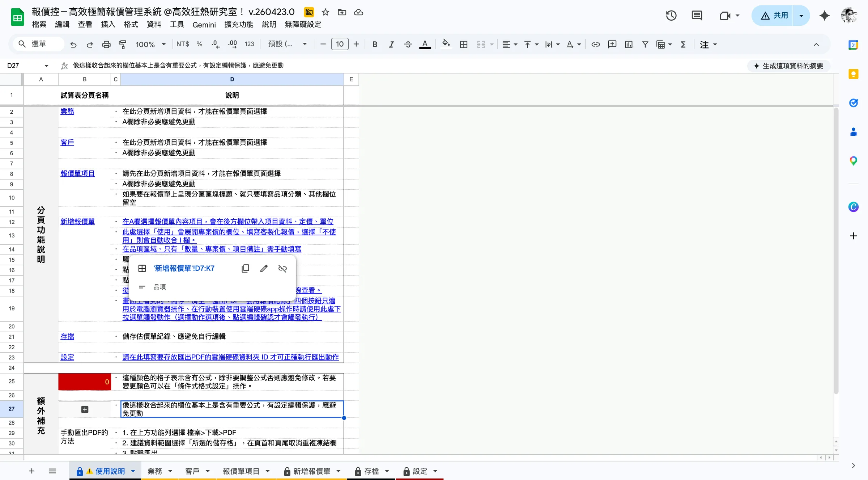The height and width of the screenshot is (480, 868).
Task: Open the zoom 100% dropdown
Action: tap(150, 44)
